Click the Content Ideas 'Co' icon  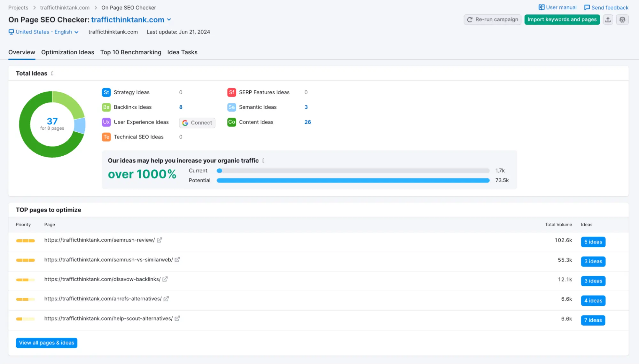tap(231, 122)
